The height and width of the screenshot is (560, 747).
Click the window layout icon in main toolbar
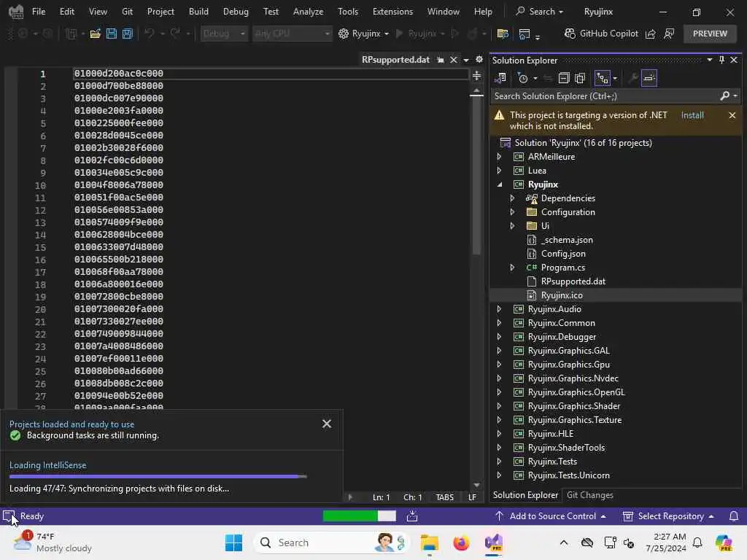click(525, 34)
